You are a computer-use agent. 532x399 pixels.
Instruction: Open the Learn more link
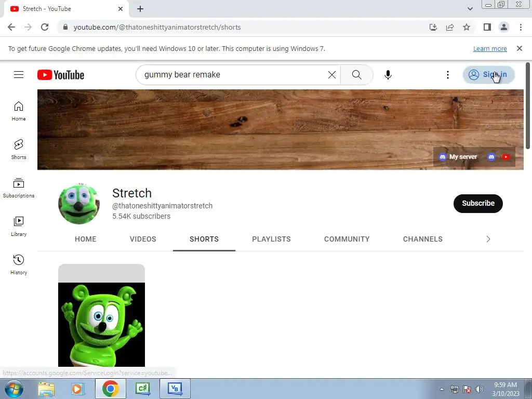tap(490, 48)
